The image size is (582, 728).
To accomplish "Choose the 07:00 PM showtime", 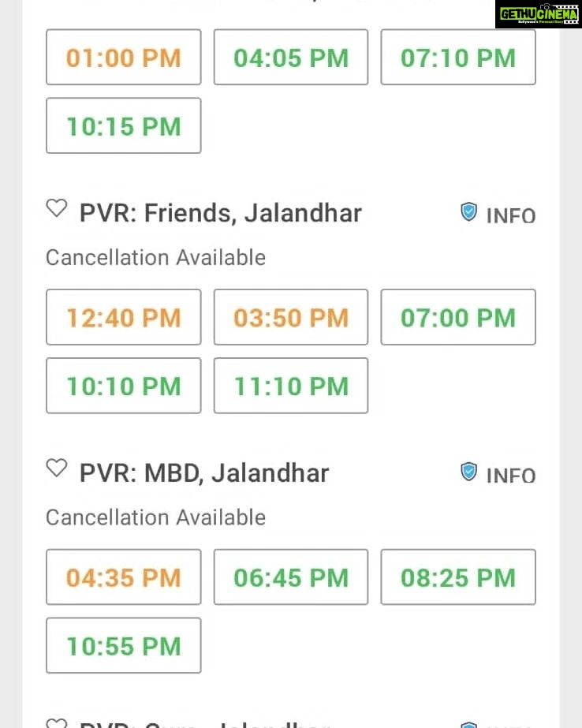I will [x=458, y=317].
